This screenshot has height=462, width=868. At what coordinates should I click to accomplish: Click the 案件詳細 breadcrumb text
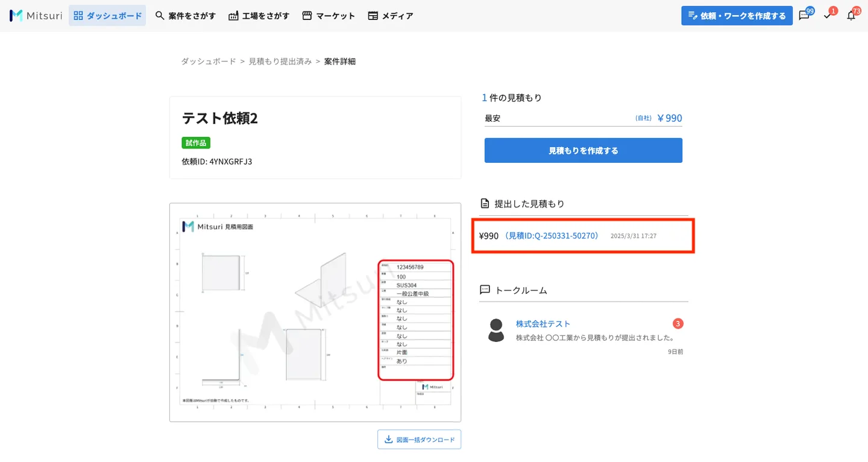(x=340, y=62)
